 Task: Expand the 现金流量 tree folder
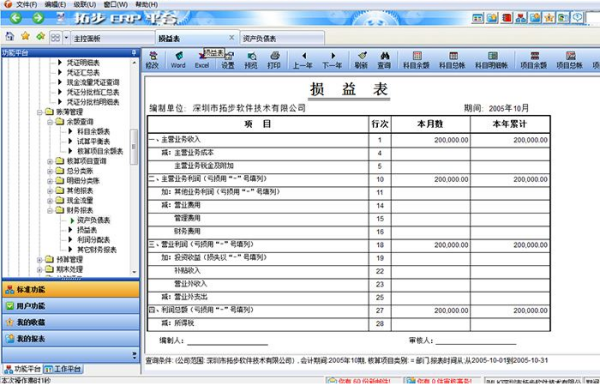50,201
